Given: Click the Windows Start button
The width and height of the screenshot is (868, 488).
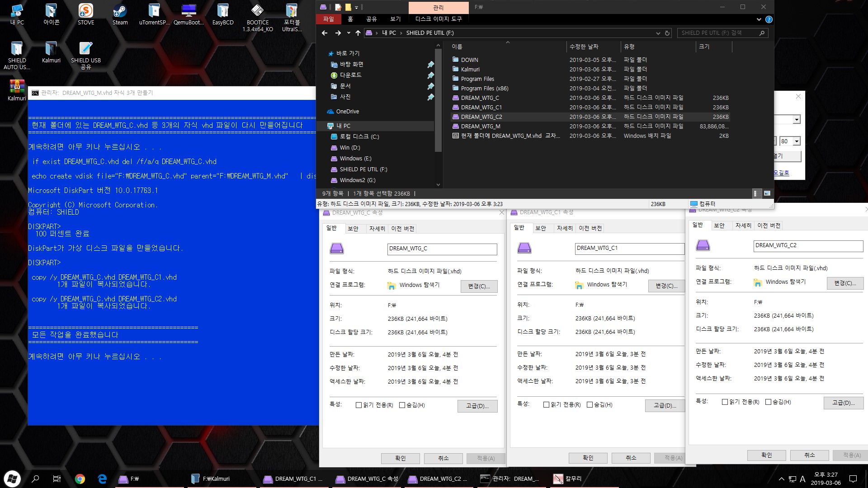Looking at the screenshot, I should (x=12, y=479).
